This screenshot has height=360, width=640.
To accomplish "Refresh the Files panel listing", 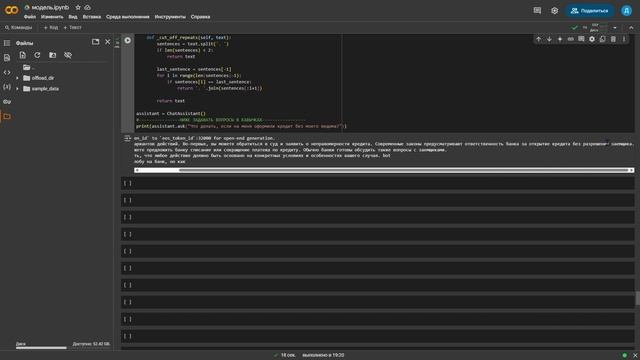I will click(37, 55).
